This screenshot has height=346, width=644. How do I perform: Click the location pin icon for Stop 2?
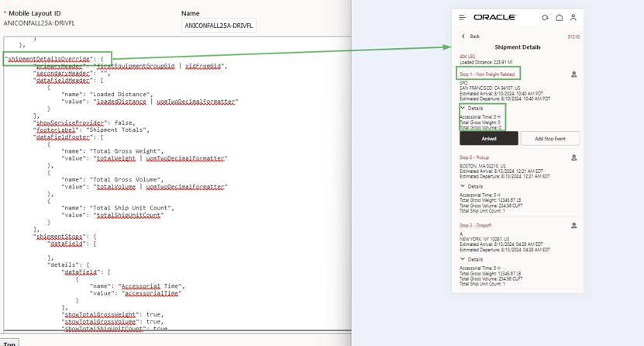coord(573,157)
